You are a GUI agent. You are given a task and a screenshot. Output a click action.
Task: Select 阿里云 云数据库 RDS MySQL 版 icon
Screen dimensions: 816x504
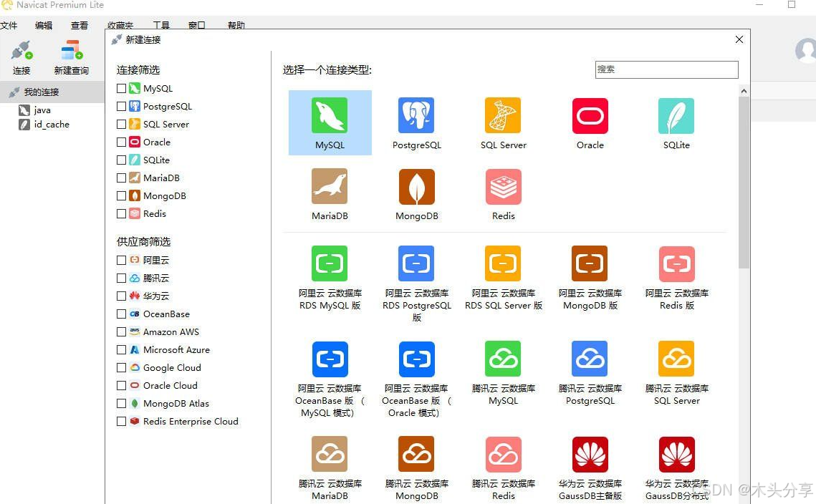coord(330,263)
